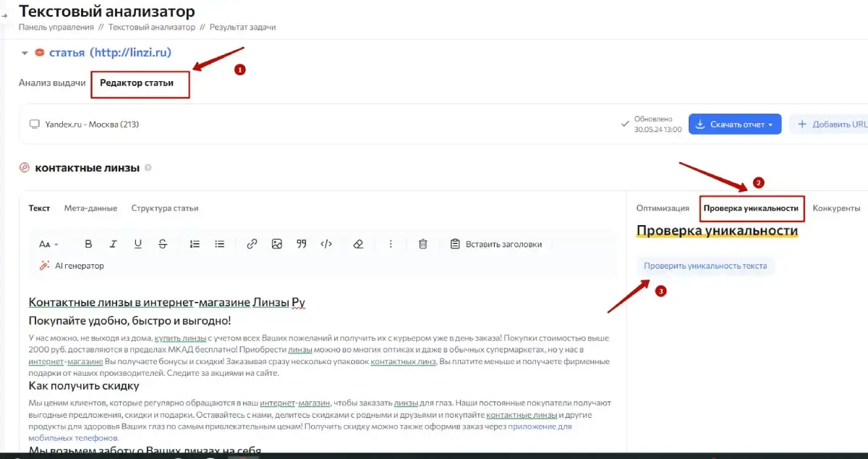Open the font size Aa dropdown
Viewport: 868px width, 459px height.
coord(48,244)
